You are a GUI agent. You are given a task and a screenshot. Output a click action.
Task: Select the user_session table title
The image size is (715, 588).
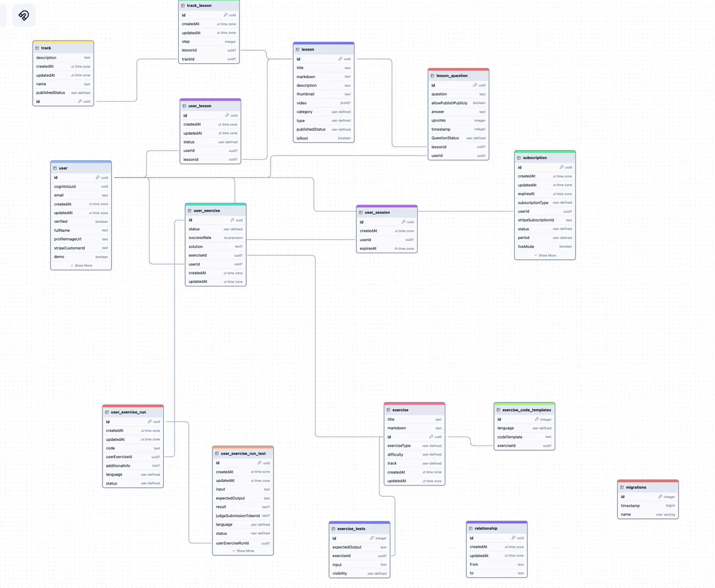pos(377,213)
